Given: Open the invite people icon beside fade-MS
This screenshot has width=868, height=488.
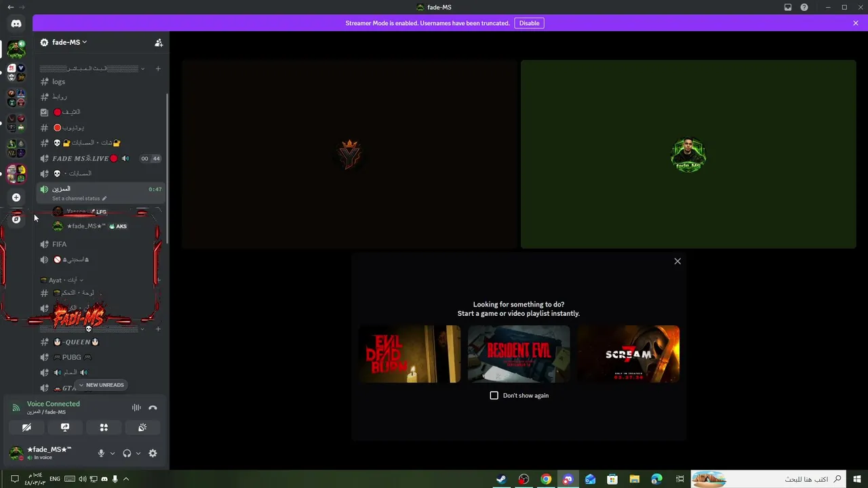Looking at the screenshot, I should [159, 43].
